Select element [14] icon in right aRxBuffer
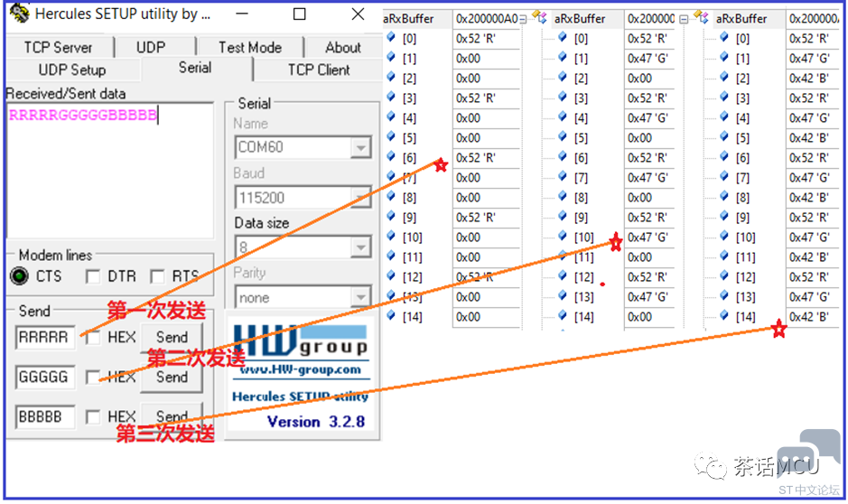The width and height of the screenshot is (848, 504). 724,315
